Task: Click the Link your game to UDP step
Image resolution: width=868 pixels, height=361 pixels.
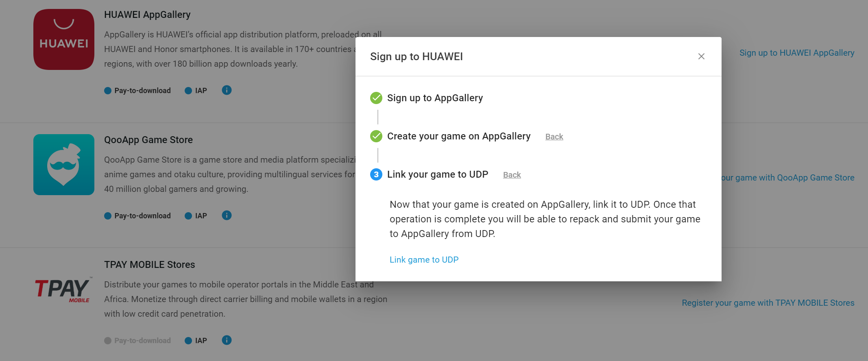Action: point(438,174)
